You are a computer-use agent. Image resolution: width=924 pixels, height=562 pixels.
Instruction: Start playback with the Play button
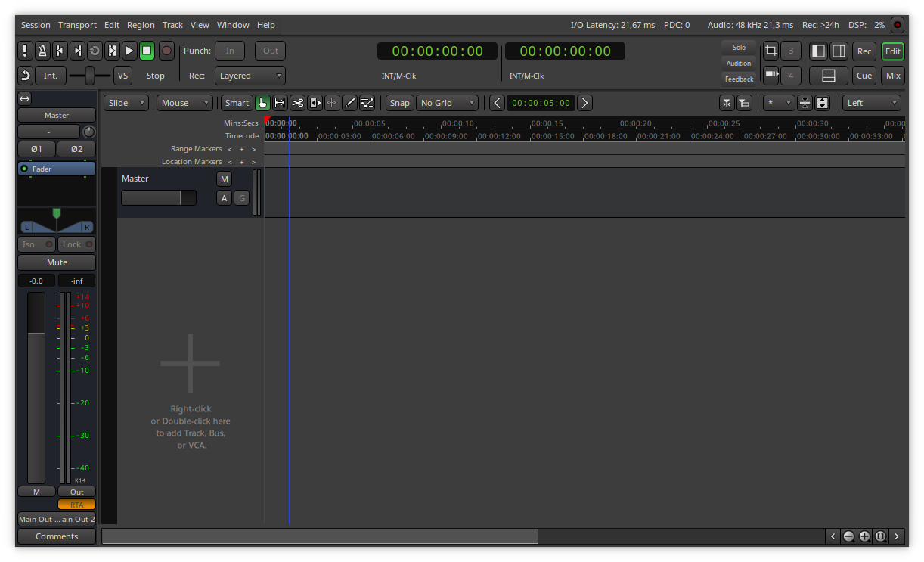[x=129, y=51]
